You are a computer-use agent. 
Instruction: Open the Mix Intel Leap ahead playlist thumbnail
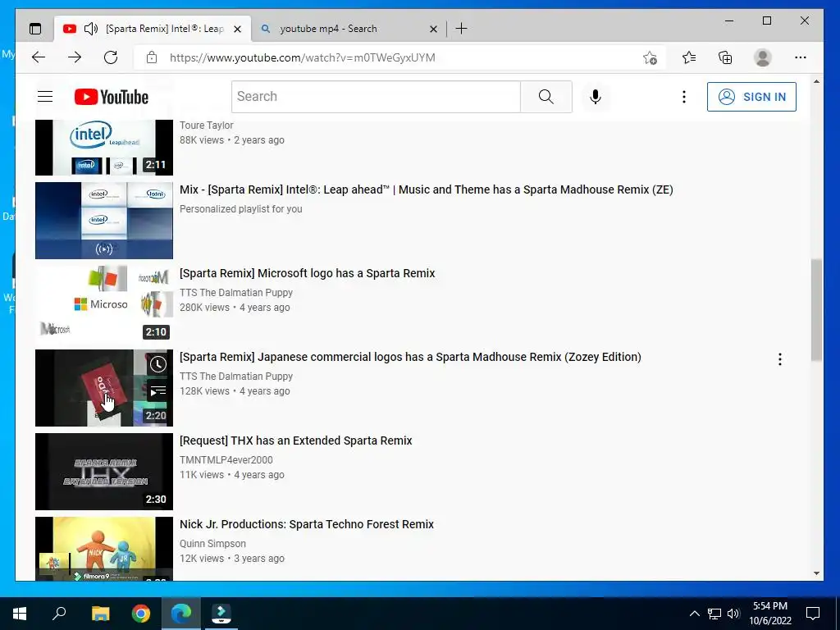104,220
